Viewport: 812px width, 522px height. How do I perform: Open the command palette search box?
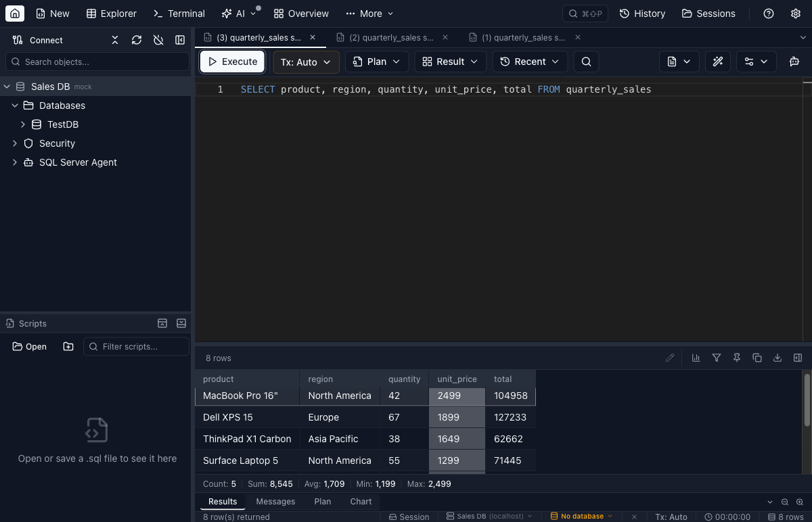coord(586,14)
